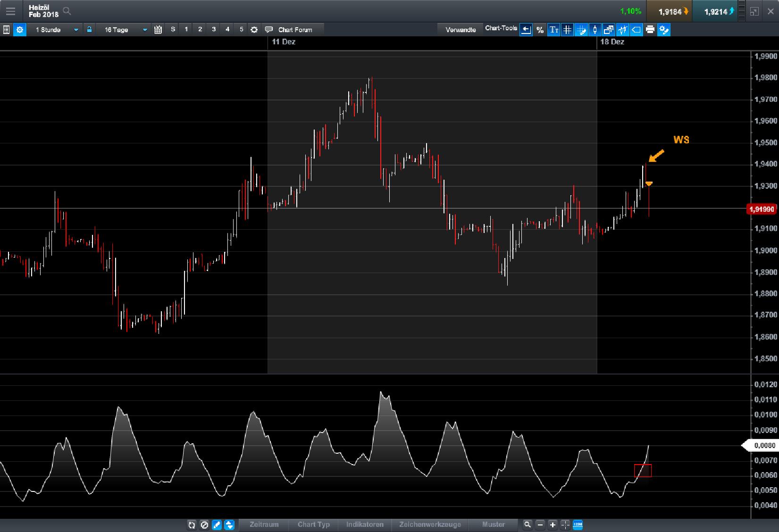Switch to the Muster menu
779x532 pixels.
pyautogui.click(x=493, y=524)
